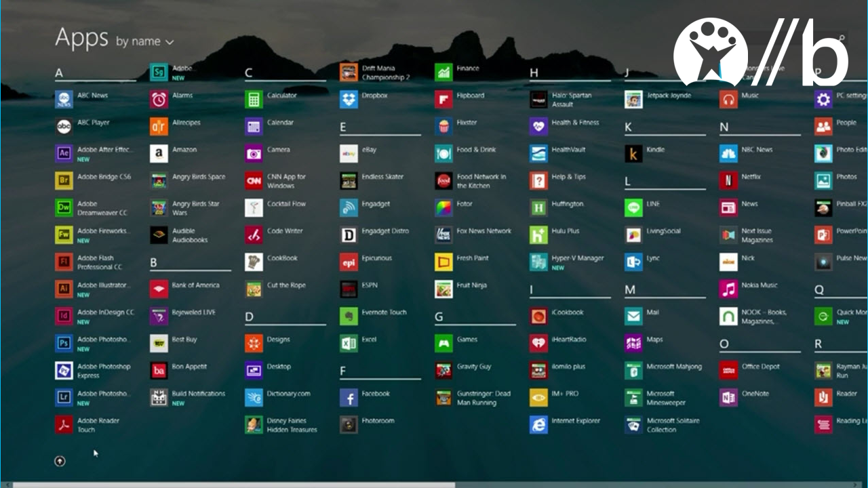
Task: Click the Facebook app icon
Action: point(349,398)
